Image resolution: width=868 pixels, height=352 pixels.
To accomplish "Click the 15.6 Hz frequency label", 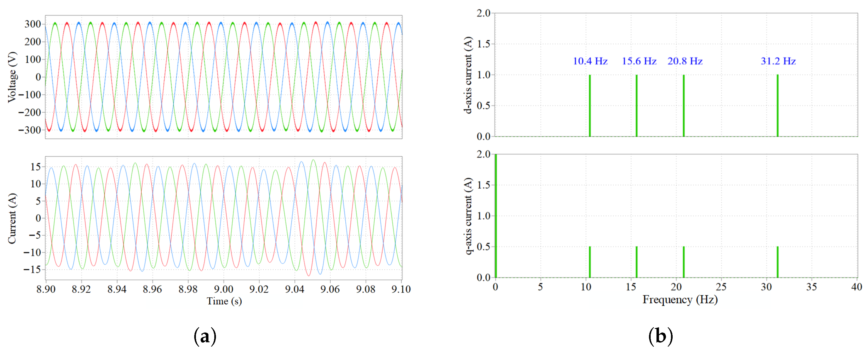I will click(x=639, y=61).
